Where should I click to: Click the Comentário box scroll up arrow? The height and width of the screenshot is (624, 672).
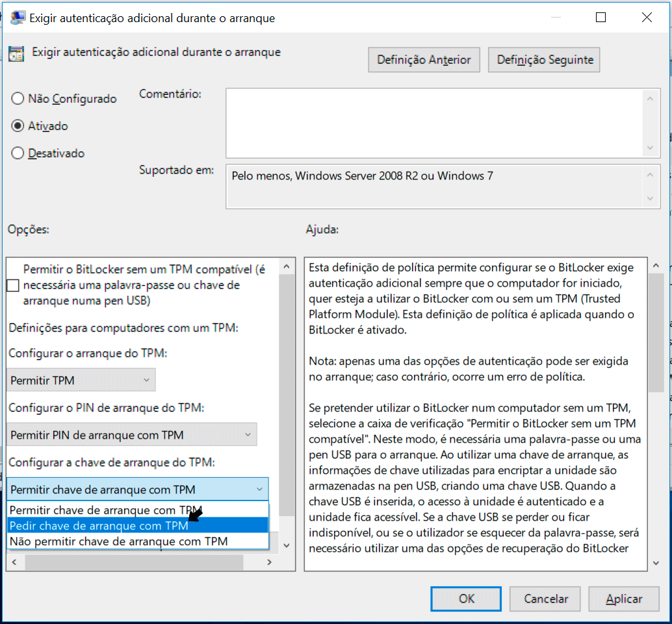[x=650, y=99]
